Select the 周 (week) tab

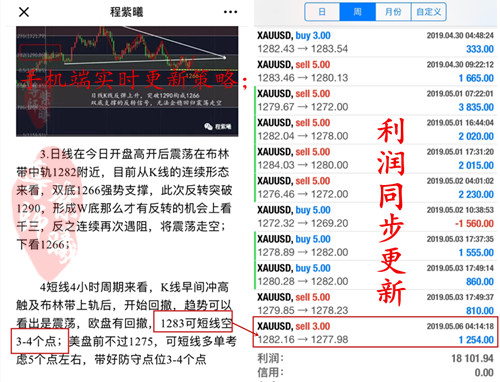(x=357, y=12)
